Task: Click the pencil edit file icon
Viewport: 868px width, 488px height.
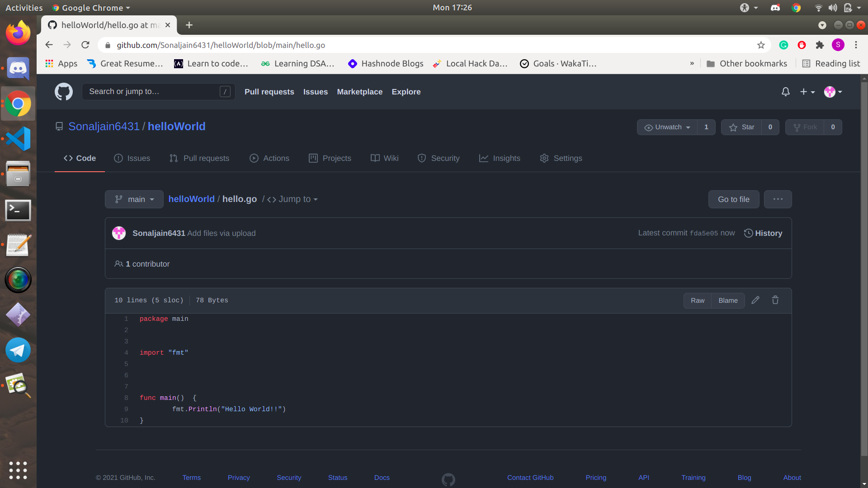Action: coord(755,300)
